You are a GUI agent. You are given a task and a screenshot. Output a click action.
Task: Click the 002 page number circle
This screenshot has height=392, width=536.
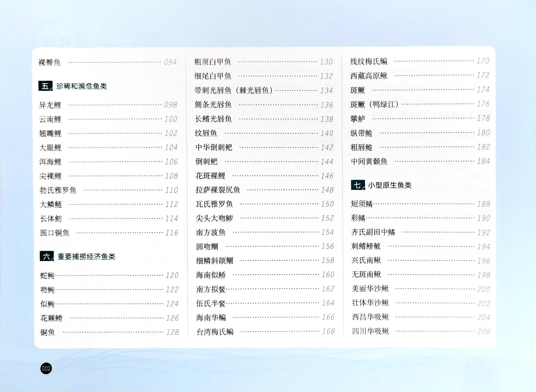pos(46,368)
